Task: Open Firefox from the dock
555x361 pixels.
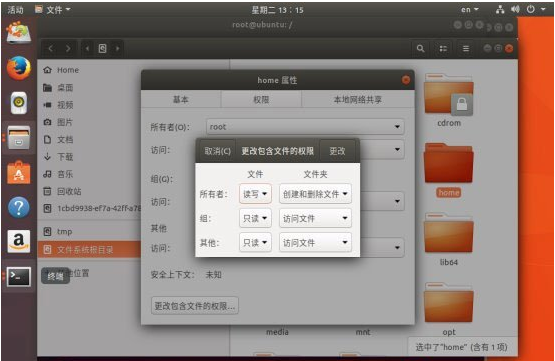Action: tap(18, 68)
